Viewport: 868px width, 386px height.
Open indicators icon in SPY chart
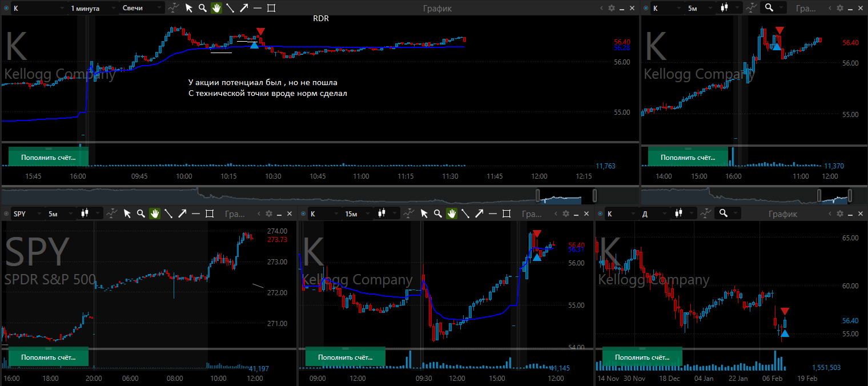click(112, 214)
